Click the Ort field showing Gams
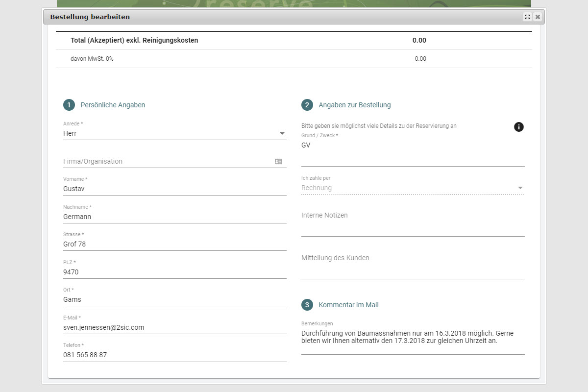 coord(174,299)
